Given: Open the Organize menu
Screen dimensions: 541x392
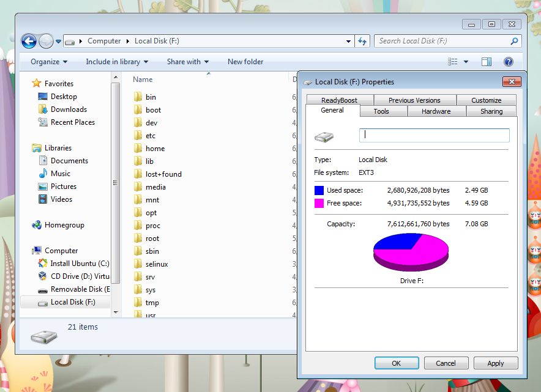Looking at the screenshot, I should click(x=49, y=62).
